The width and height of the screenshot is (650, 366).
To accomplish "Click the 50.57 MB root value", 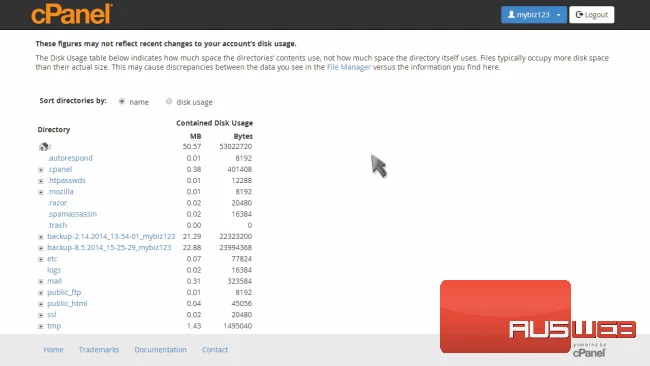I will 192,146.
